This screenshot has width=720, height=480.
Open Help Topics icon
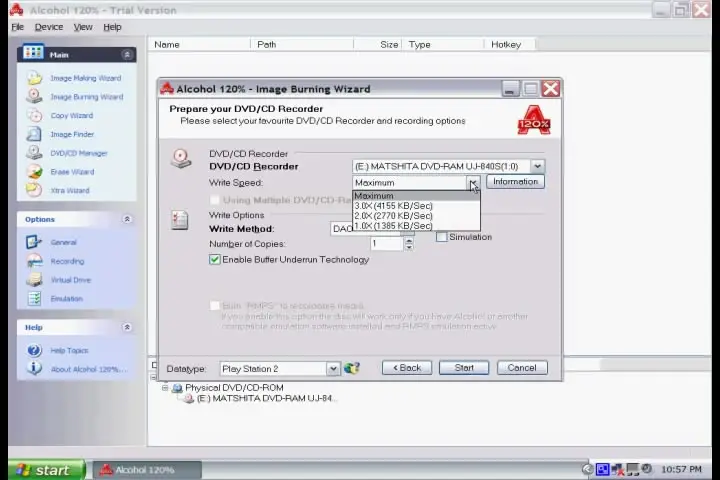point(34,350)
